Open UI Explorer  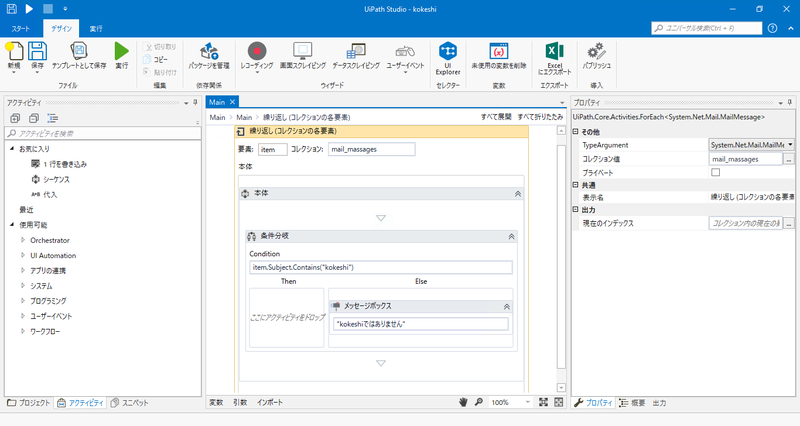click(x=447, y=58)
